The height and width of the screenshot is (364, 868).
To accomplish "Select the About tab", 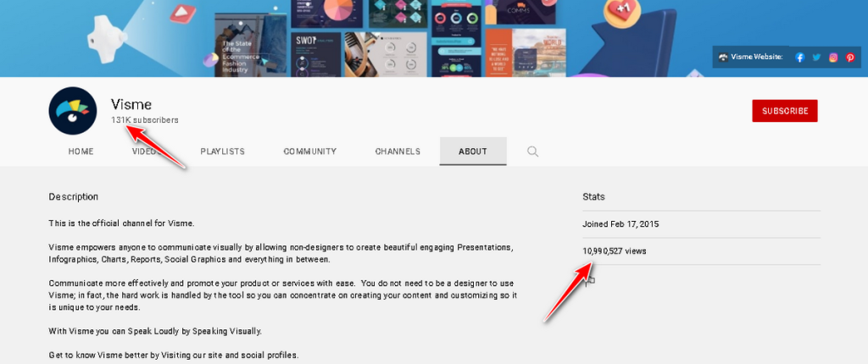I will (473, 152).
